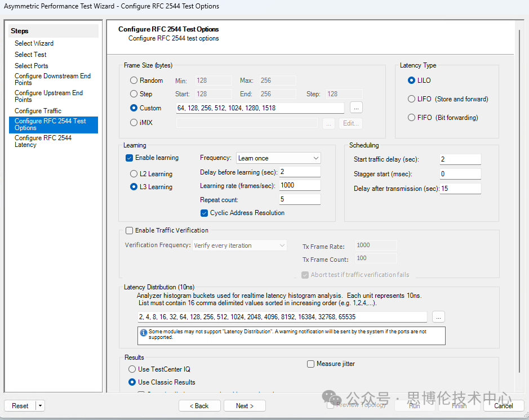529x420 pixels.
Task: Select L2 Learning radio button
Action: click(134, 174)
